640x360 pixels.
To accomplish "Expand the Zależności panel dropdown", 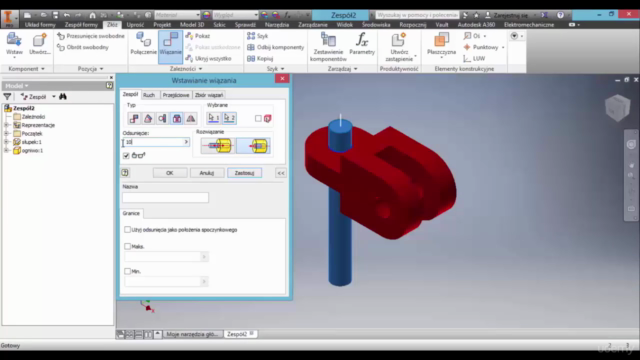I will point(186,69).
